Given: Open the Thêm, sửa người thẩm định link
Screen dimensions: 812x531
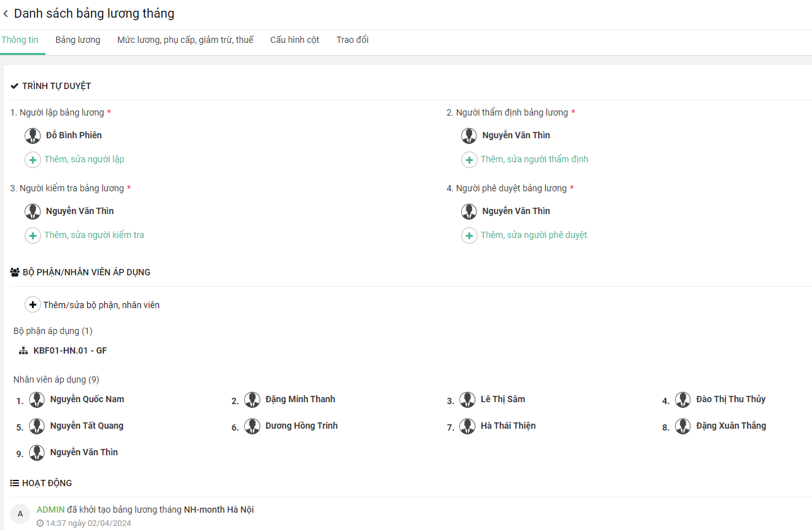Looking at the screenshot, I should (534, 159).
